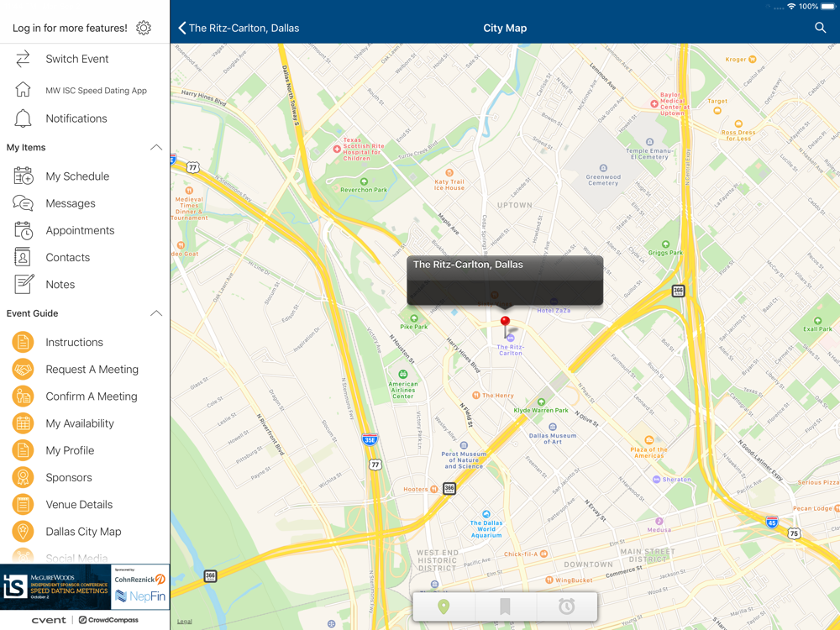Tap the Hotel ZaZa map label
Screen dimensions: 840x630
point(554,310)
